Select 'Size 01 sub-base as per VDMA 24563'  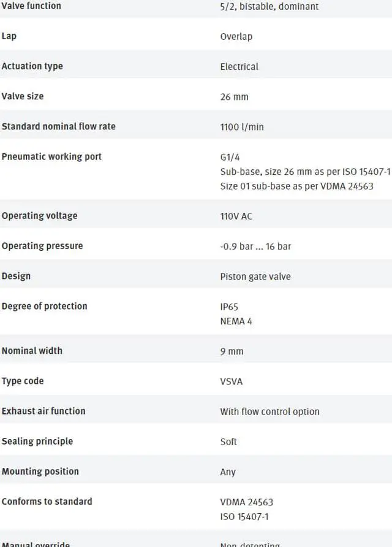(297, 186)
